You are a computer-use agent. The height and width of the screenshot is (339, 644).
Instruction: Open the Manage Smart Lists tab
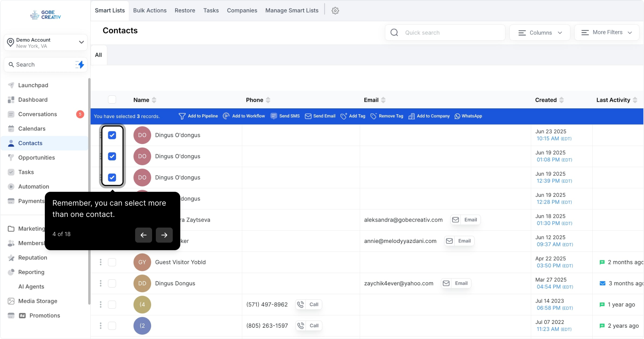click(x=292, y=11)
